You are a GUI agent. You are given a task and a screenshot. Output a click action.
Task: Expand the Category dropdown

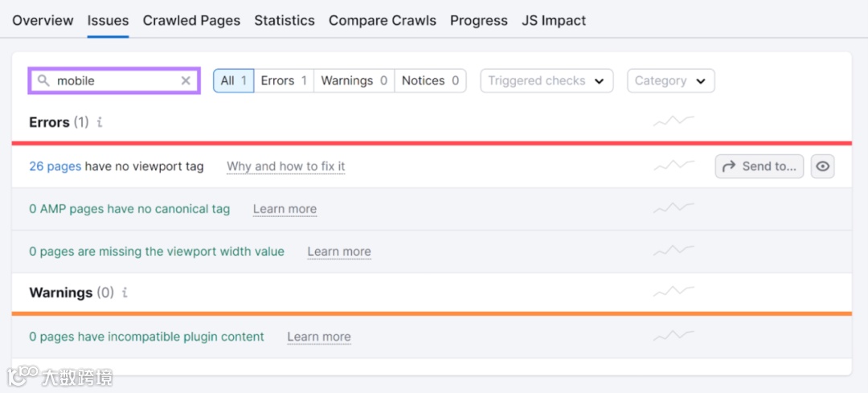pos(670,80)
